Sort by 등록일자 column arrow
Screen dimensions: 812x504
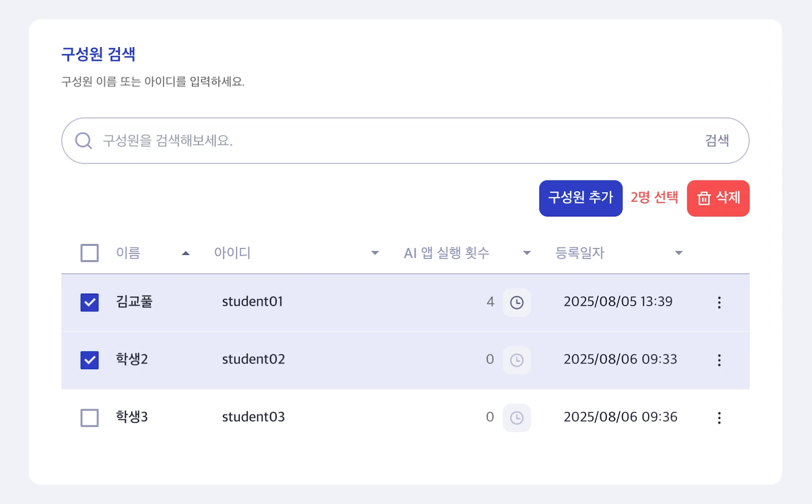pos(679,253)
